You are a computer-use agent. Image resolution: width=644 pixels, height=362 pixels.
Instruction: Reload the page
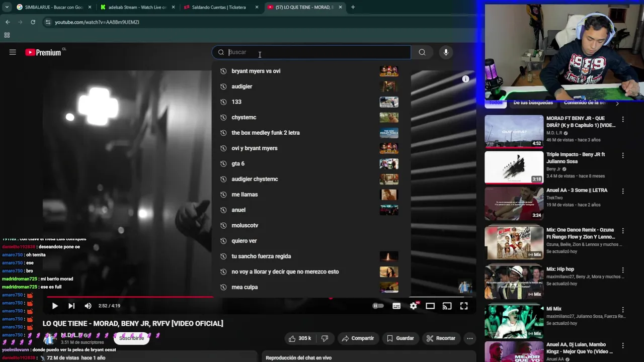point(33,22)
